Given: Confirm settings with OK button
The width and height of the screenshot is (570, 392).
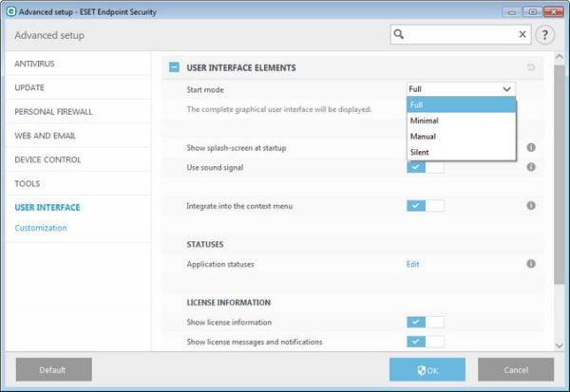Looking at the screenshot, I should [427, 369].
